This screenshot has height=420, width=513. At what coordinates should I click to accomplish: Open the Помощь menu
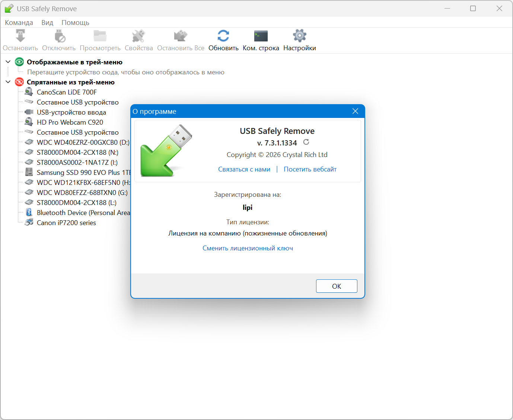(x=75, y=23)
